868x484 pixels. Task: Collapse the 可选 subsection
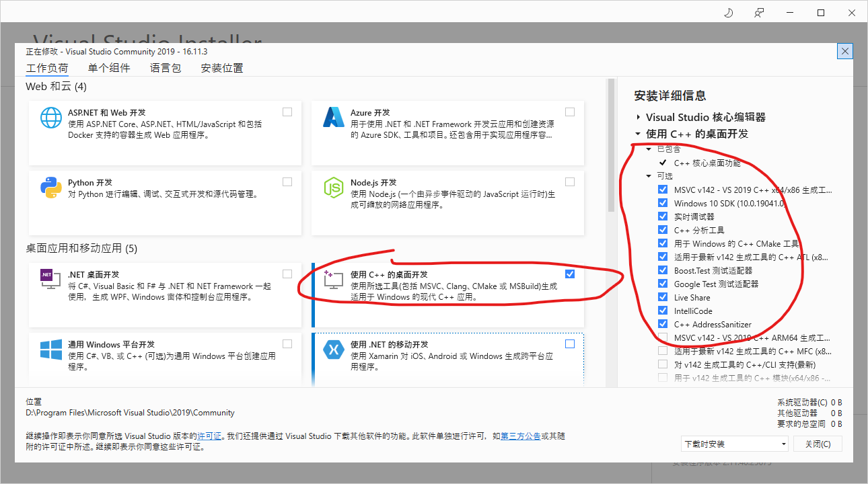coord(649,176)
